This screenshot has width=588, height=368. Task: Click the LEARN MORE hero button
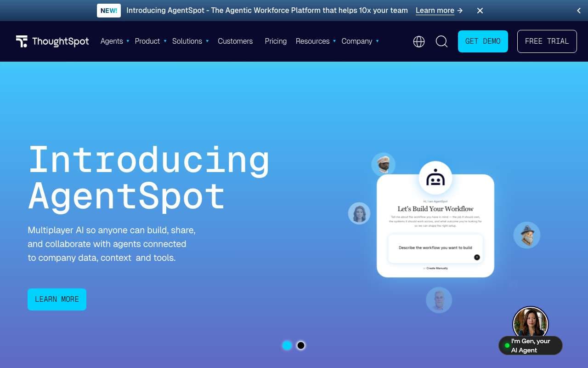click(57, 299)
